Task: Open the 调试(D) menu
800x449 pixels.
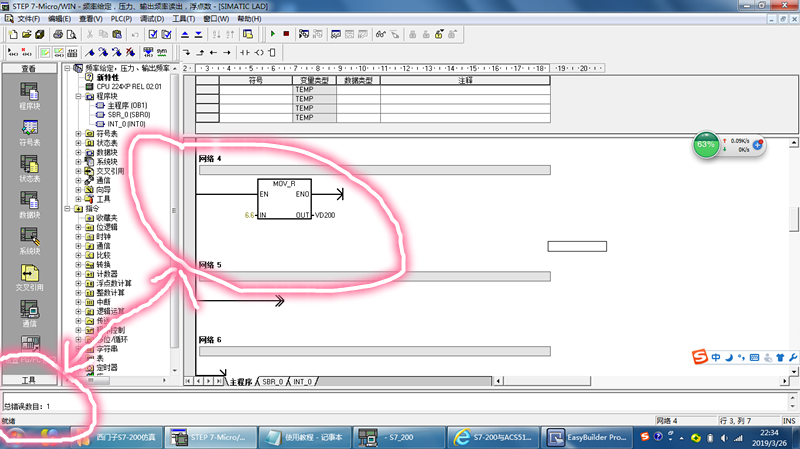Action: point(153,19)
